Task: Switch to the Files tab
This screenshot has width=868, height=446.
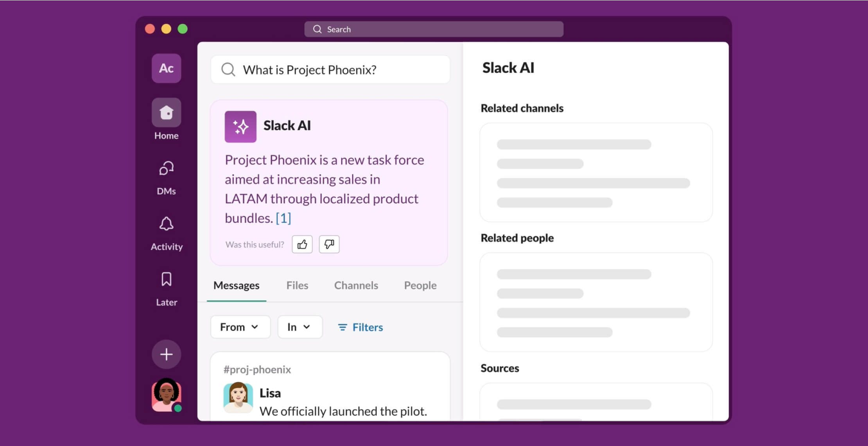Action: 297,285
